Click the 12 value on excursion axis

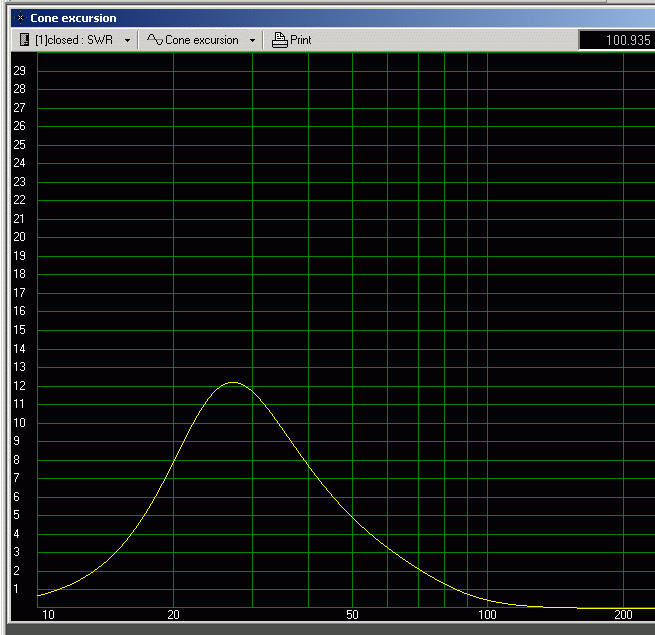point(19,386)
